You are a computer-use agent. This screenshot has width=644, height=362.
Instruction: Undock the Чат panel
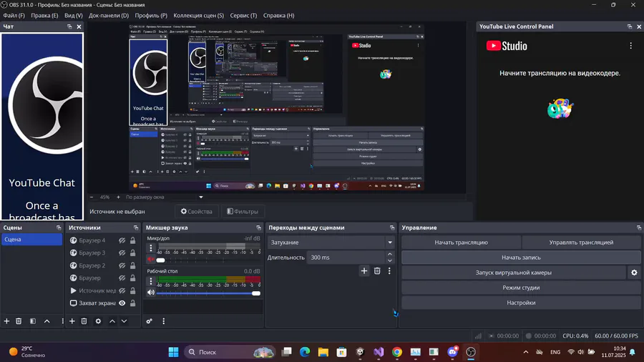[69, 26]
